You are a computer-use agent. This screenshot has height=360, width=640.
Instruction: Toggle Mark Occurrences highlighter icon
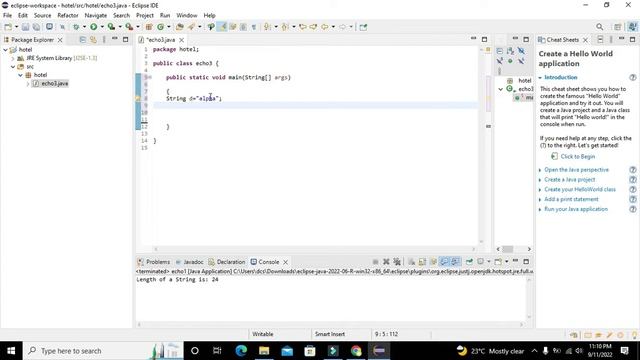click(x=222, y=27)
